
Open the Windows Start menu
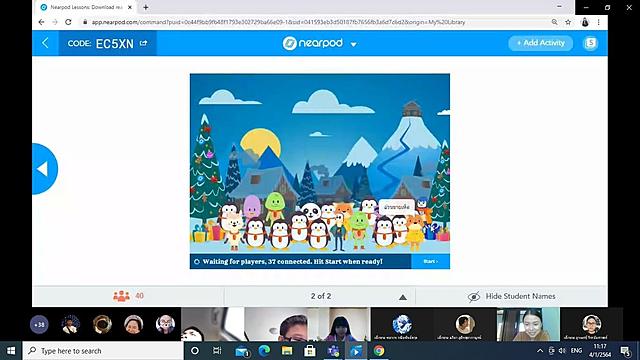tap(11, 351)
